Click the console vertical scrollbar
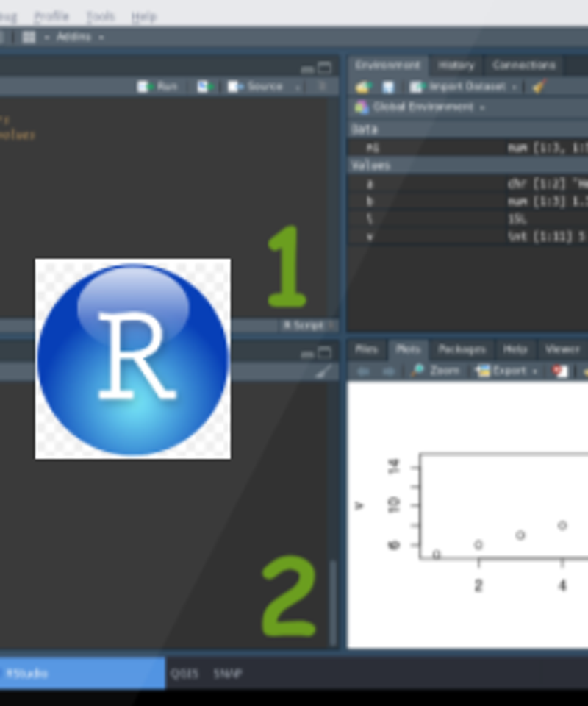This screenshot has height=706, width=588. (x=334, y=602)
